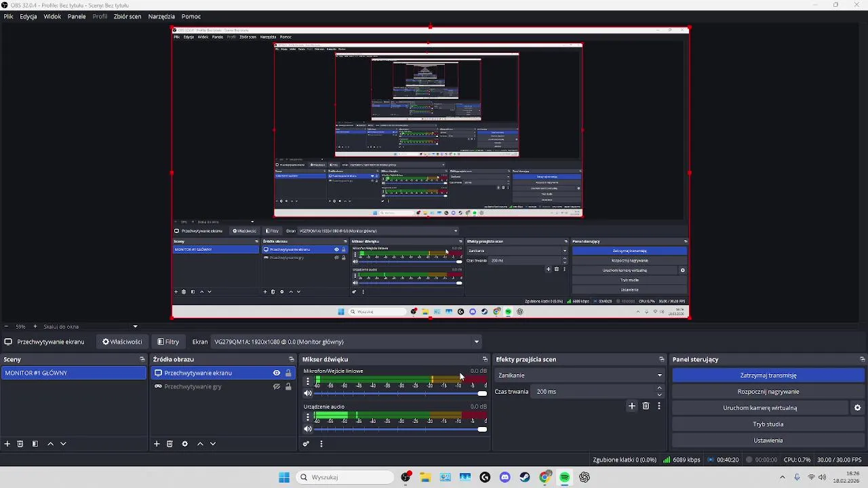Open source properties gear in Źródła obrazu toolbar
868x488 pixels.
click(x=184, y=444)
